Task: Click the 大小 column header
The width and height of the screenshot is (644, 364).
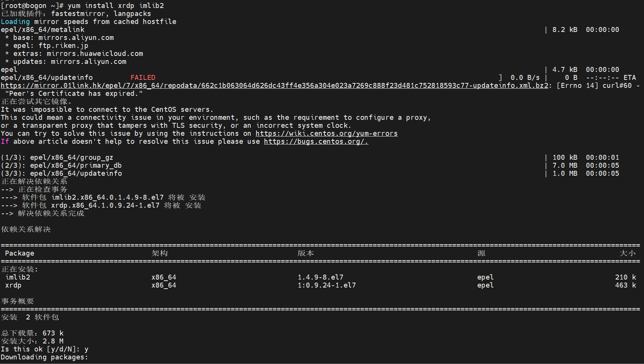Action: click(x=628, y=253)
